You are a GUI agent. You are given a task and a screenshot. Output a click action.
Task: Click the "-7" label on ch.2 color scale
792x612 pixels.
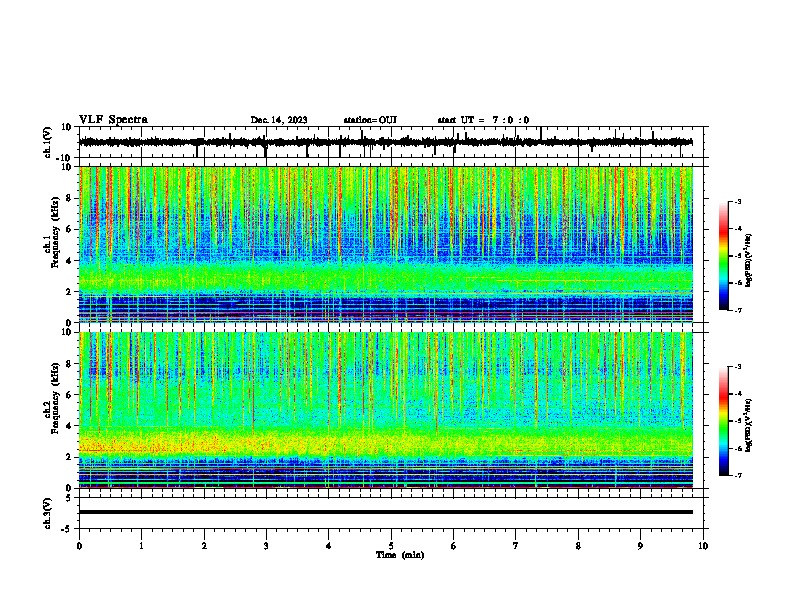[x=738, y=475]
